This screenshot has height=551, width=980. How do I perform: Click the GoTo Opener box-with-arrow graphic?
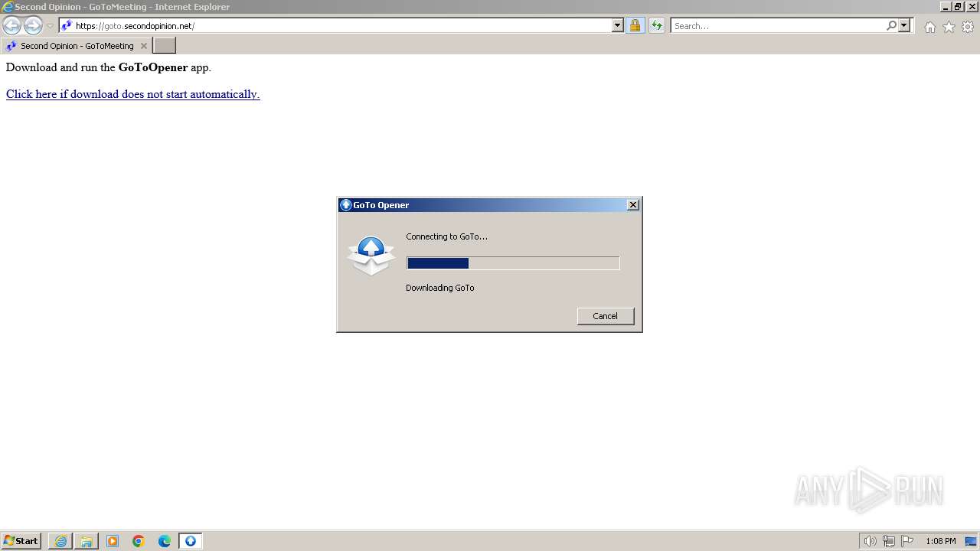point(371,256)
